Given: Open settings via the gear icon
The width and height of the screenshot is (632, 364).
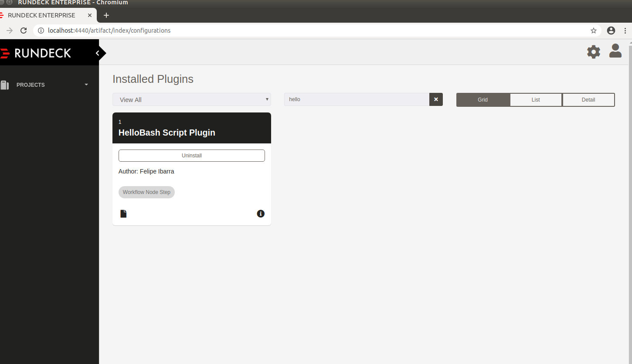Looking at the screenshot, I should pyautogui.click(x=594, y=52).
